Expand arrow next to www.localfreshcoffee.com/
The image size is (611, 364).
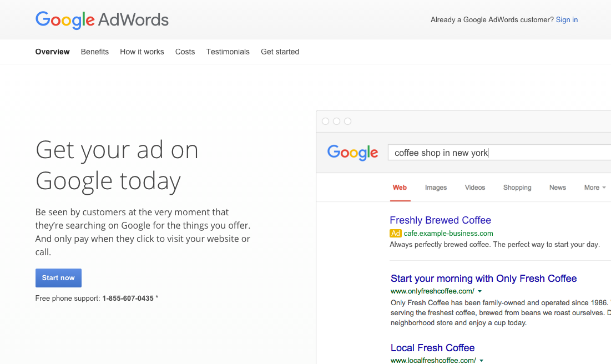pos(482,361)
